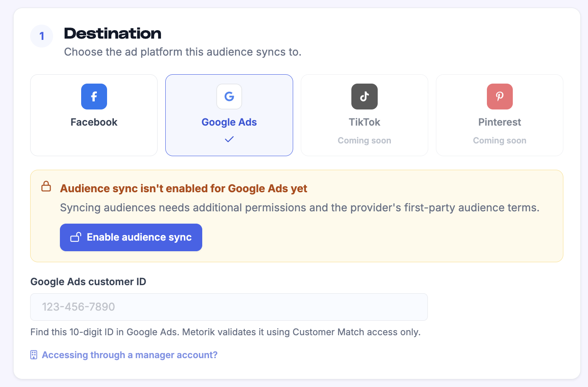Click the lock icon in the warning banner
The width and height of the screenshot is (588, 387).
46,186
